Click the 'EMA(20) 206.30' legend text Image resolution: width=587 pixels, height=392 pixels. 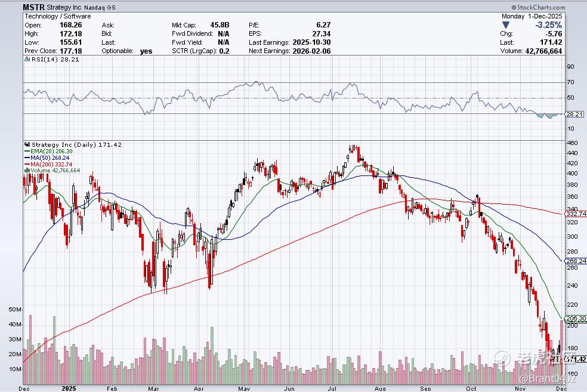click(x=52, y=152)
